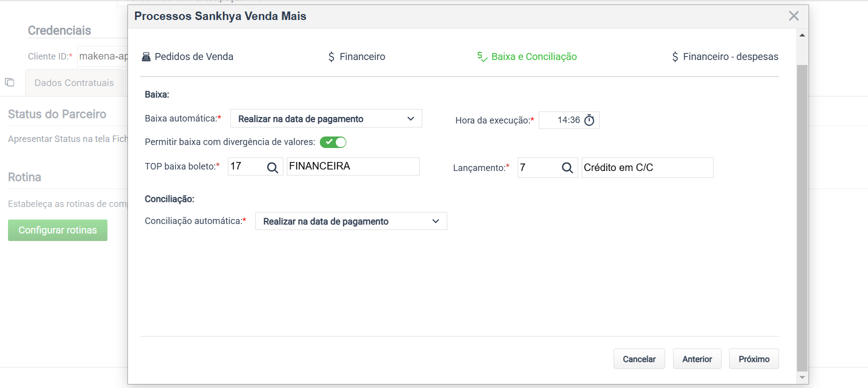Click the Crédito em C/C field
868x388 pixels.
click(647, 167)
